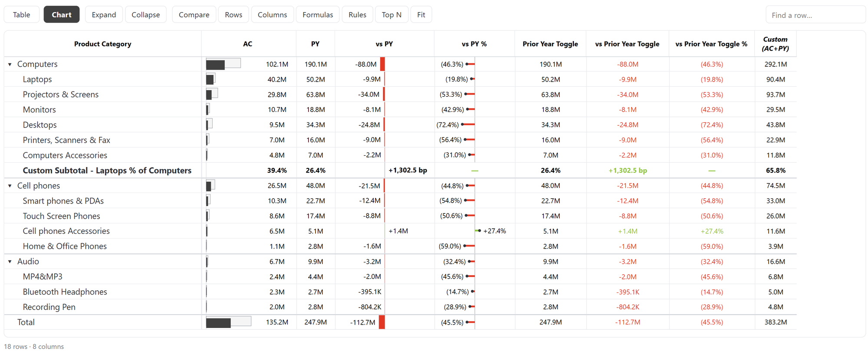Screen dimensions: 868x351
Task: Select the 'MP4&MP3' row label
Action: (43, 277)
